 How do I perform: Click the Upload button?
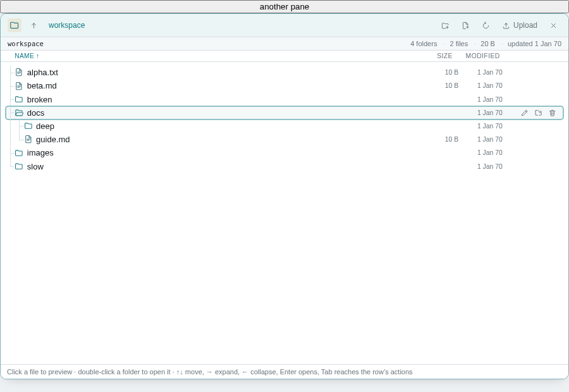click(x=520, y=25)
